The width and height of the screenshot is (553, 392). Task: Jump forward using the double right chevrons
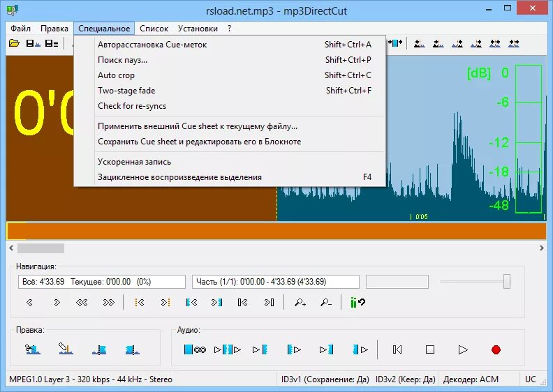(x=109, y=302)
